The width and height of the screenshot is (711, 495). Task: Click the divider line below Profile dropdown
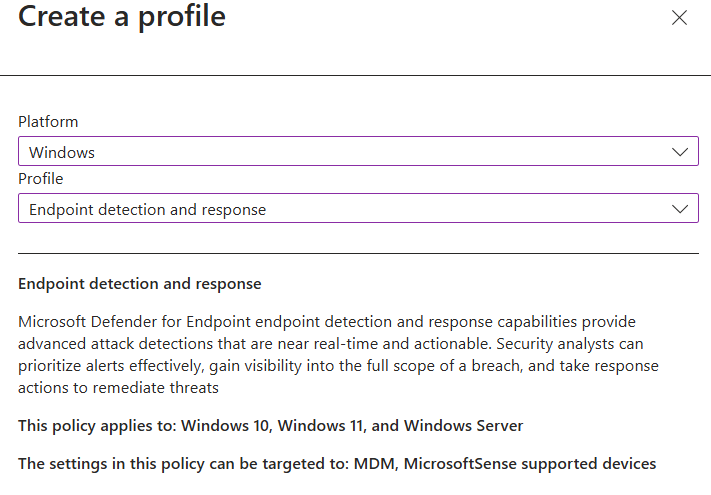click(x=358, y=254)
